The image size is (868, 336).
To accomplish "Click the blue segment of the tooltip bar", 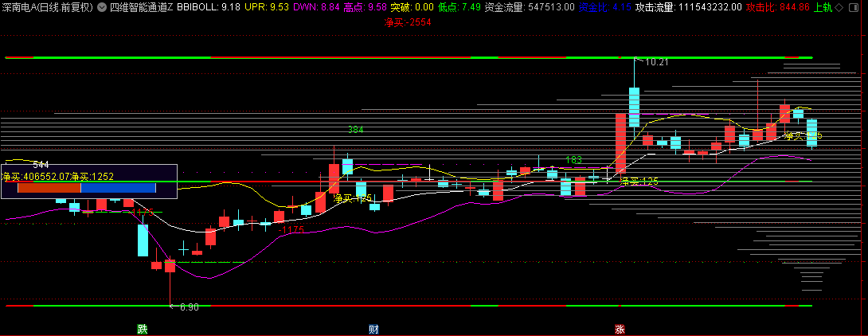I will click(118, 188).
